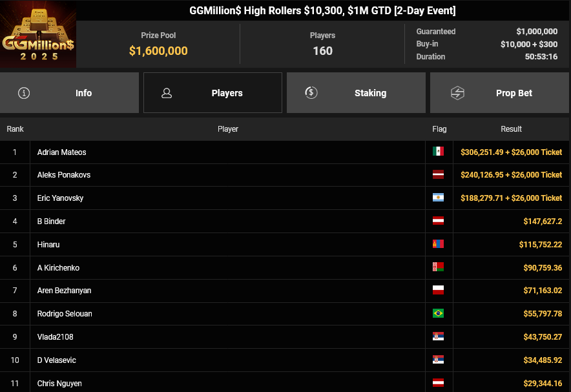Sort by the Rank column header
Viewport: 571px width, 392px height.
click(x=15, y=129)
